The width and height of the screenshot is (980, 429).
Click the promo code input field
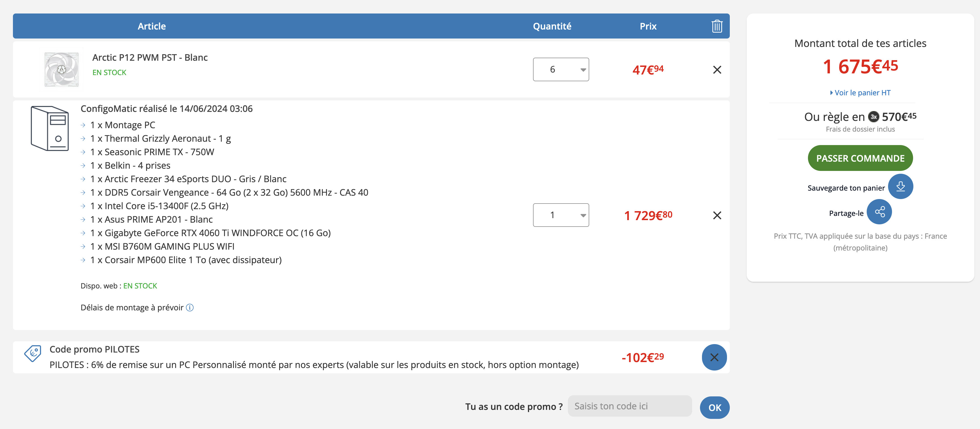(630, 406)
